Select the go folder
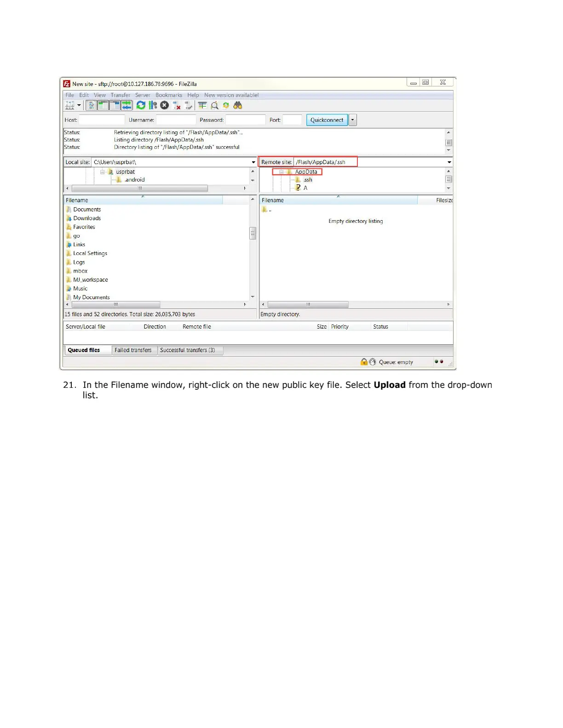 [74, 236]
